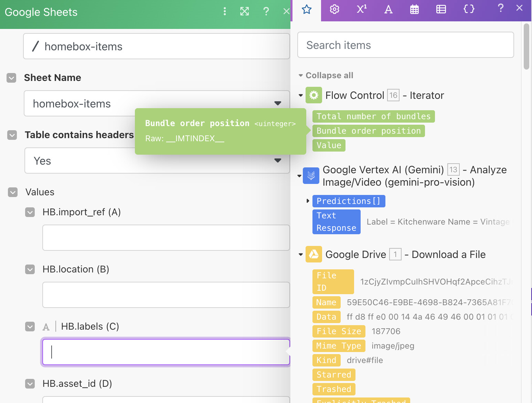Insert the Starred pill
The image size is (532, 403).
pyautogui.click(x=334, y=375)
